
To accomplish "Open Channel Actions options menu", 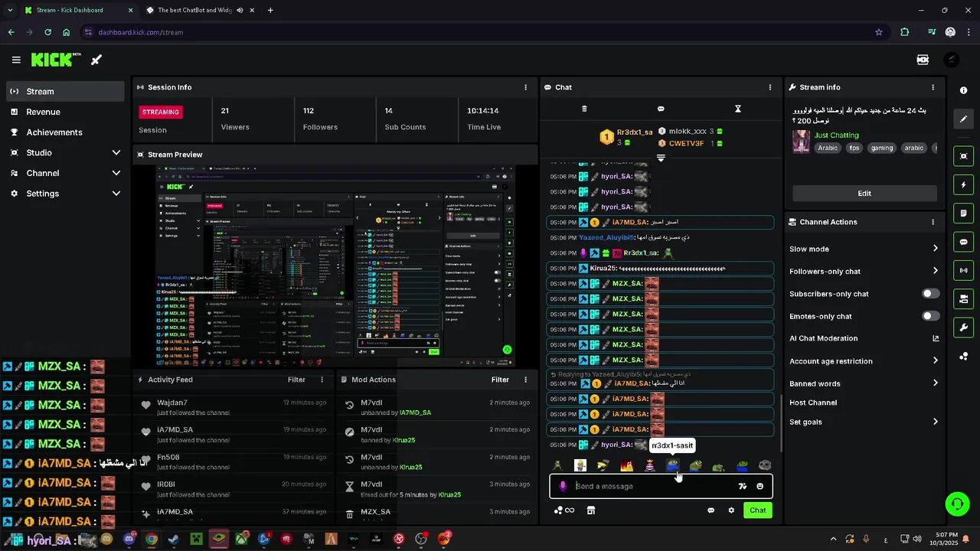I will (x=933, y=222).
